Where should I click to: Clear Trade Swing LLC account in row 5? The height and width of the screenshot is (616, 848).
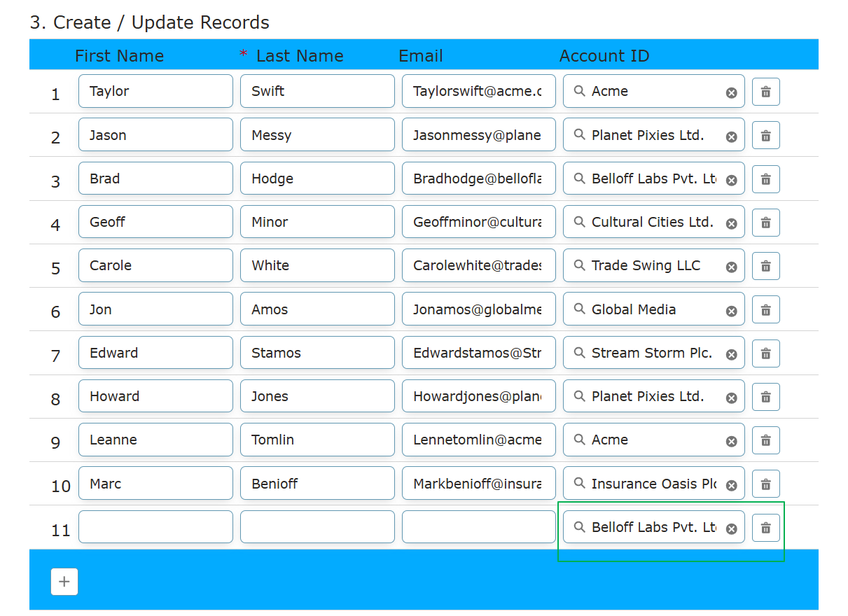point(731,267)
